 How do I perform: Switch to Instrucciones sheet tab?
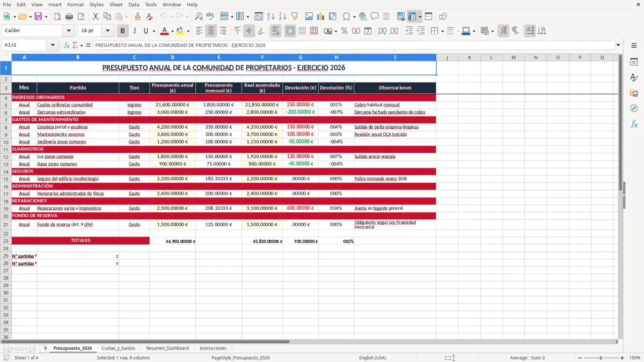tap(213, 348)
